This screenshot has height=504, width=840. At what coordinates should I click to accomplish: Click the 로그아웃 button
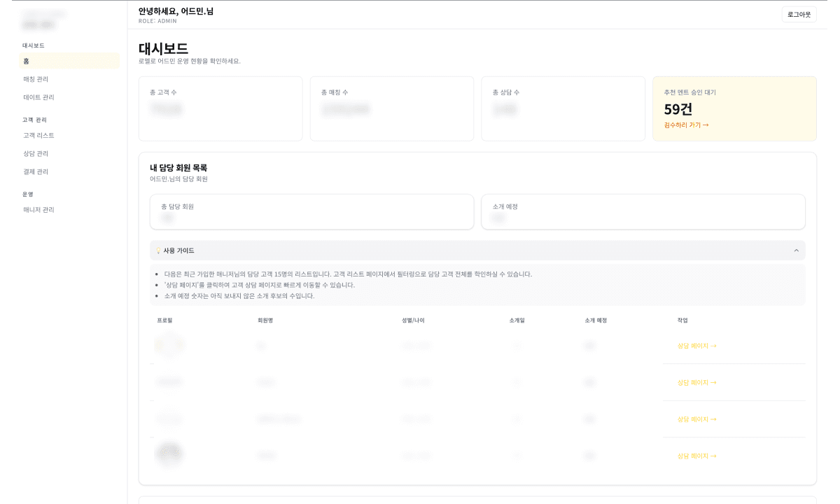pos(799,14)
